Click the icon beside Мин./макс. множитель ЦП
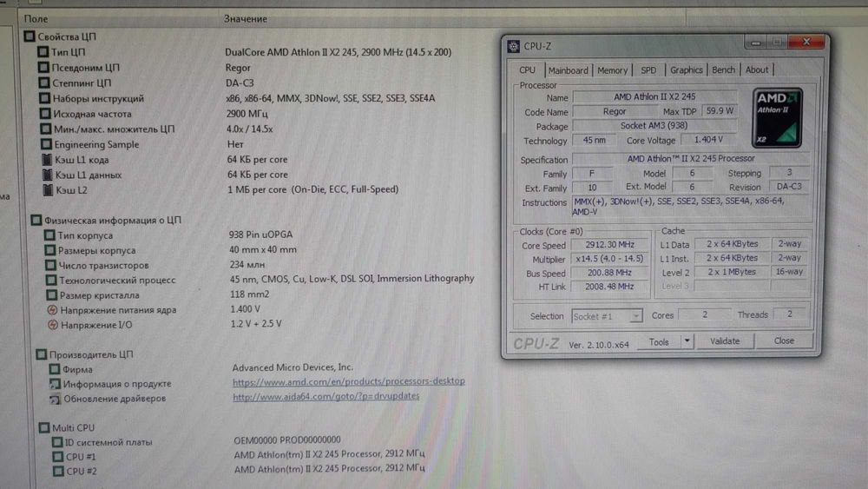This screenshot has width=868, height=489. 45,129
